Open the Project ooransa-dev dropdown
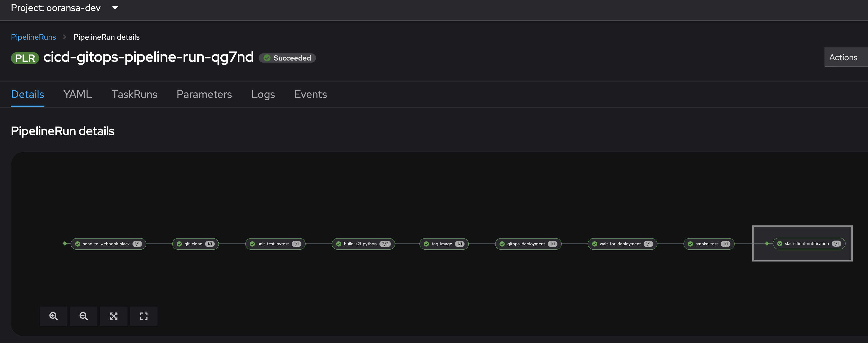 [64, 8]
